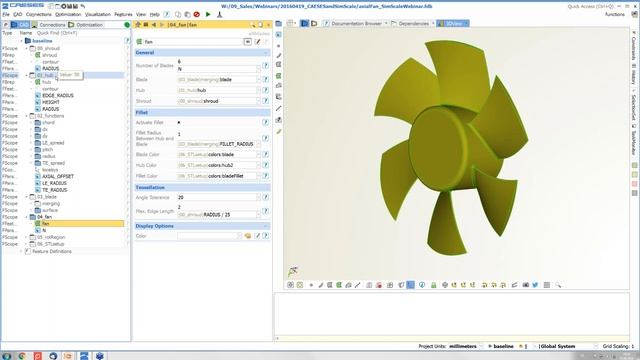Click the zoom-fit icon at viewer toolbar start
The image size is (640, 360).
(290, 285)
